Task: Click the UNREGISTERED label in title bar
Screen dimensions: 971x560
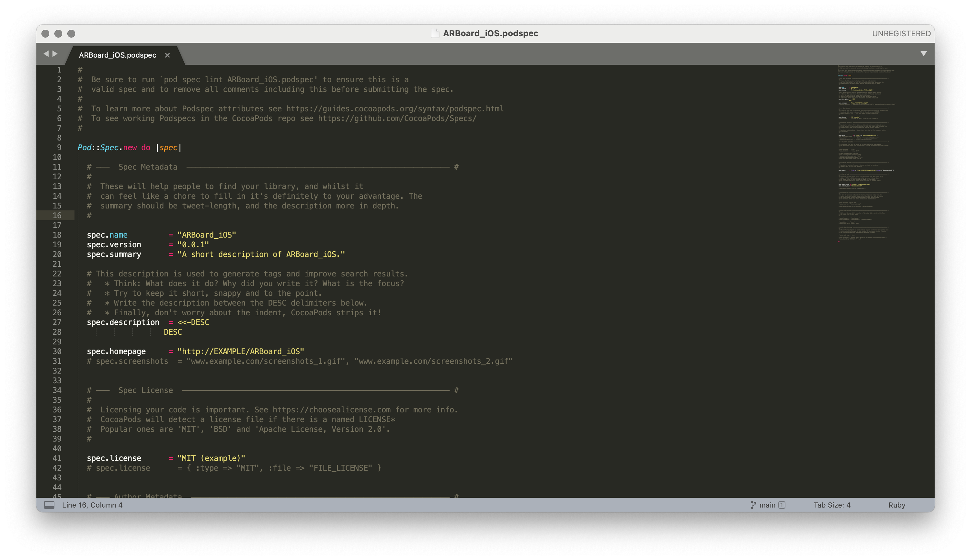Action: coord(901,33)
